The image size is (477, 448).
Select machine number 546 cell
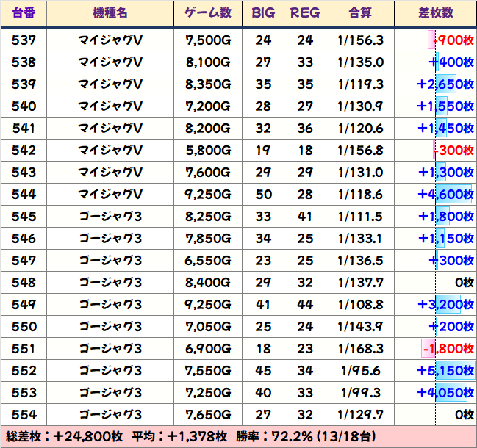[x=24, y=239]
